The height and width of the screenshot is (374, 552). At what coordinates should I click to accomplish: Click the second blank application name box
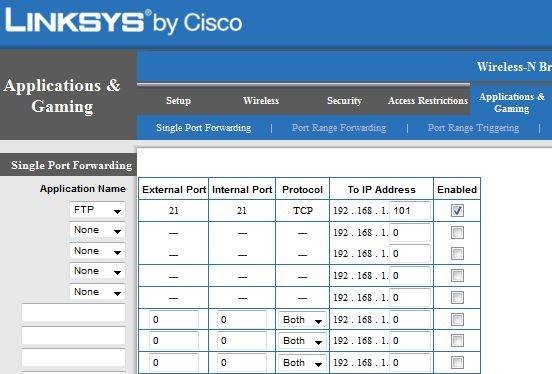[74, 336]
